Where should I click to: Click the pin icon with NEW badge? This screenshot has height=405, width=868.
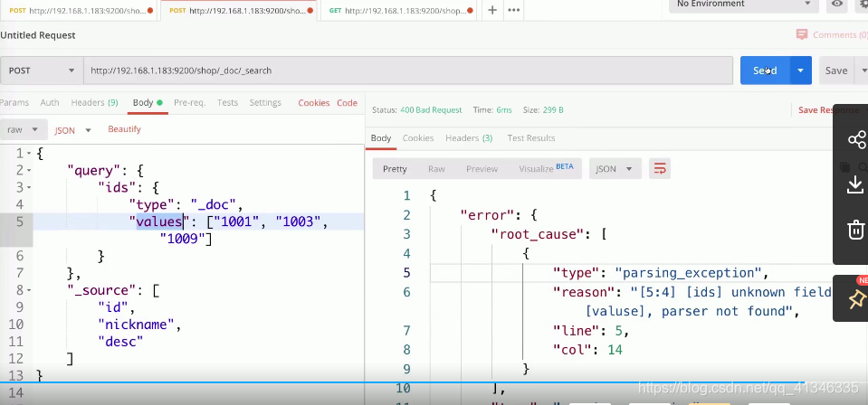[856, 299]
